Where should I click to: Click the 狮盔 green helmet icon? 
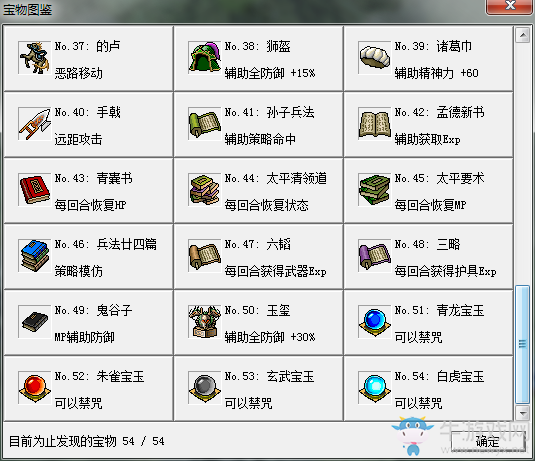204,58
